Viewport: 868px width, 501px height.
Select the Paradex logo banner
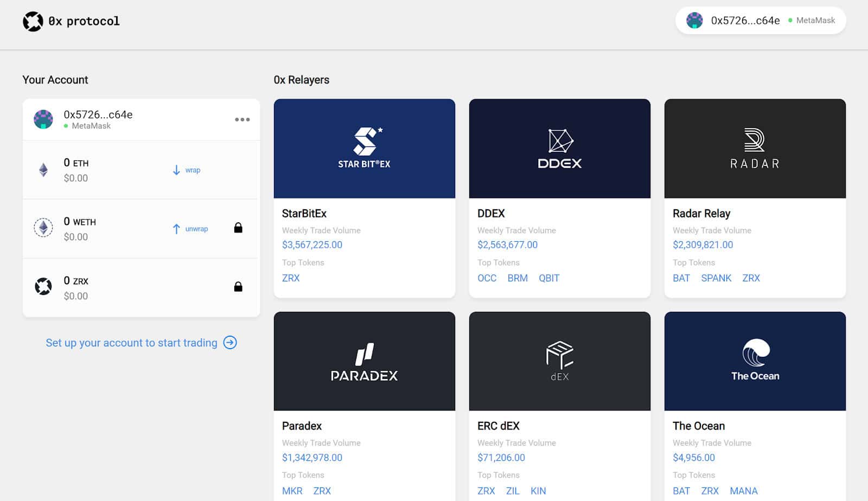point(364,361)
